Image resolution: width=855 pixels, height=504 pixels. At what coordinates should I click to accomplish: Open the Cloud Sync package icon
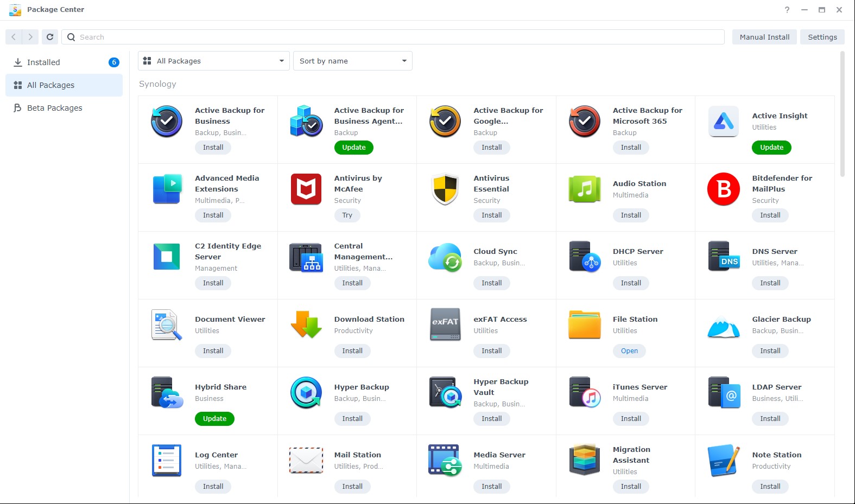coord(445,257)
